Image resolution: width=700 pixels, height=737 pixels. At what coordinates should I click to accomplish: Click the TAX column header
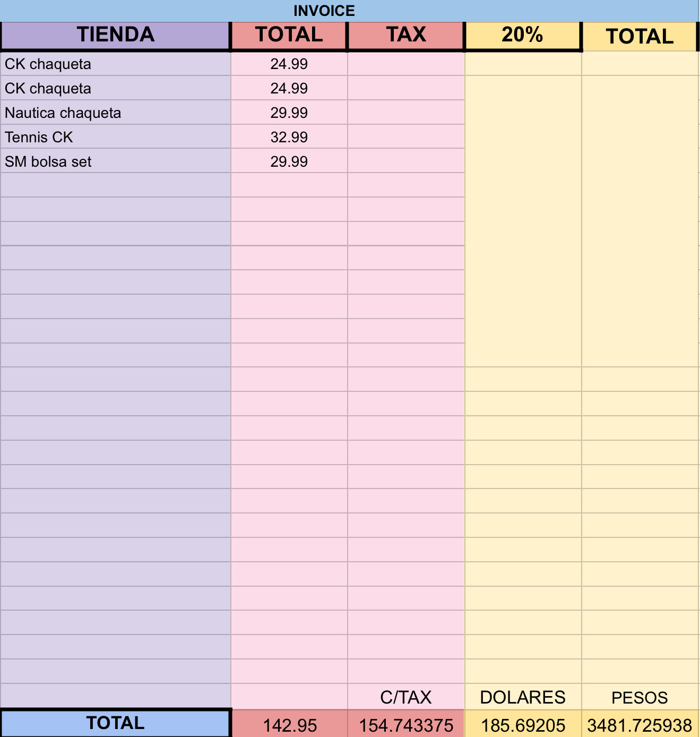(x=406, y=35)
